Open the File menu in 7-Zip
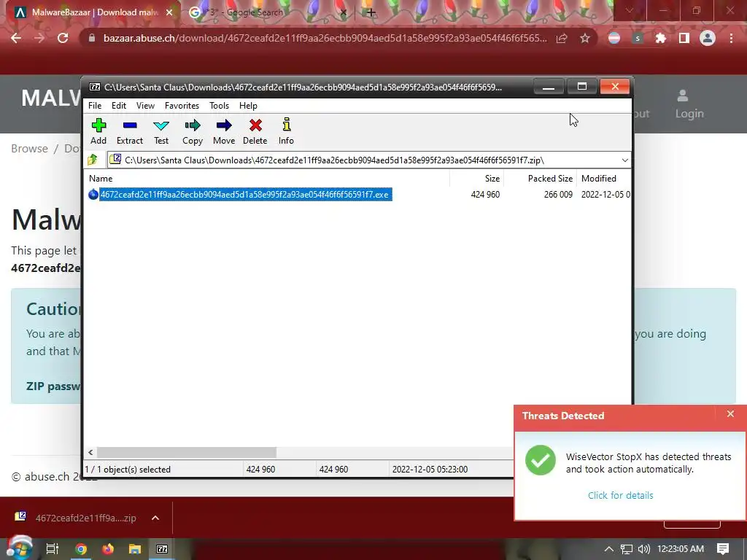The width and height of the screenshot is (747, 560). 95,106
